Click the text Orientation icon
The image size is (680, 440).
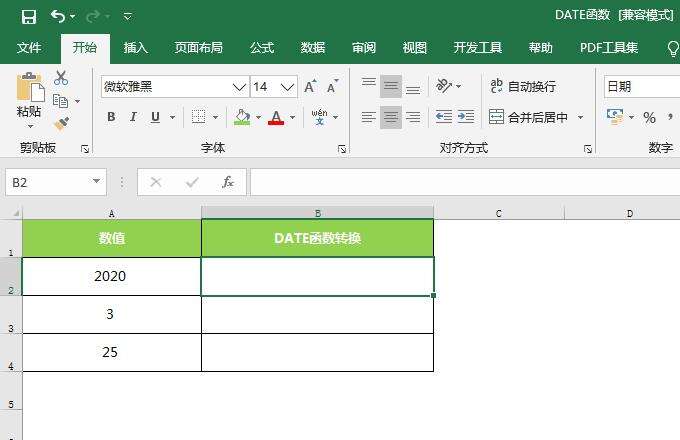point(444,86)
